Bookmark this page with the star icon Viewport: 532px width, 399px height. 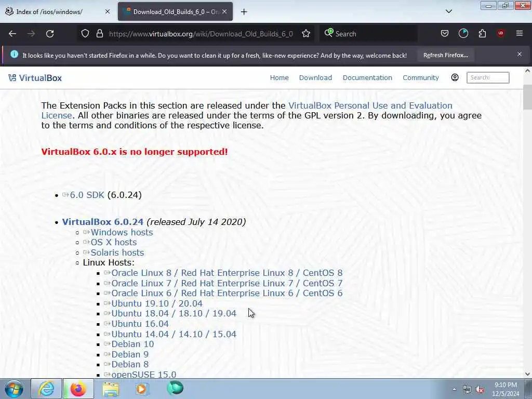click(x=306, y=34)
